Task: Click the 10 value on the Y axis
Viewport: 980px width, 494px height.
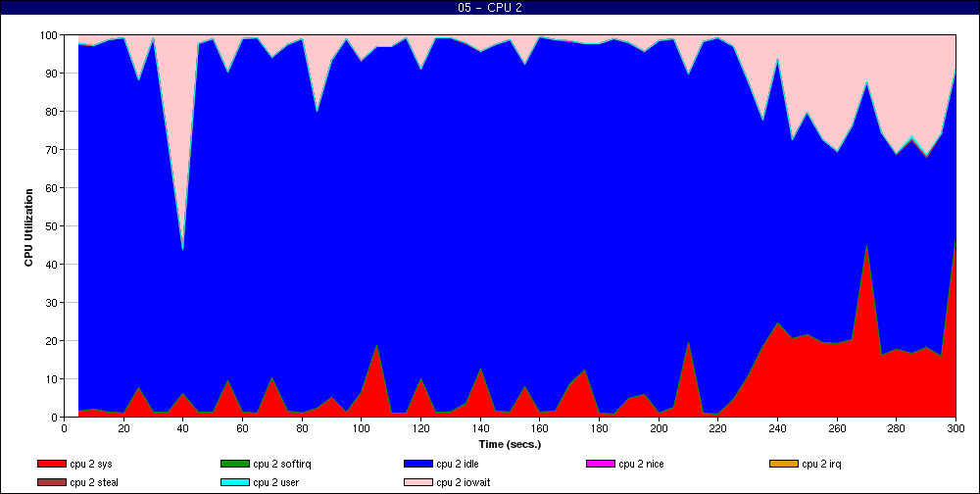Action: pos(53,379)
